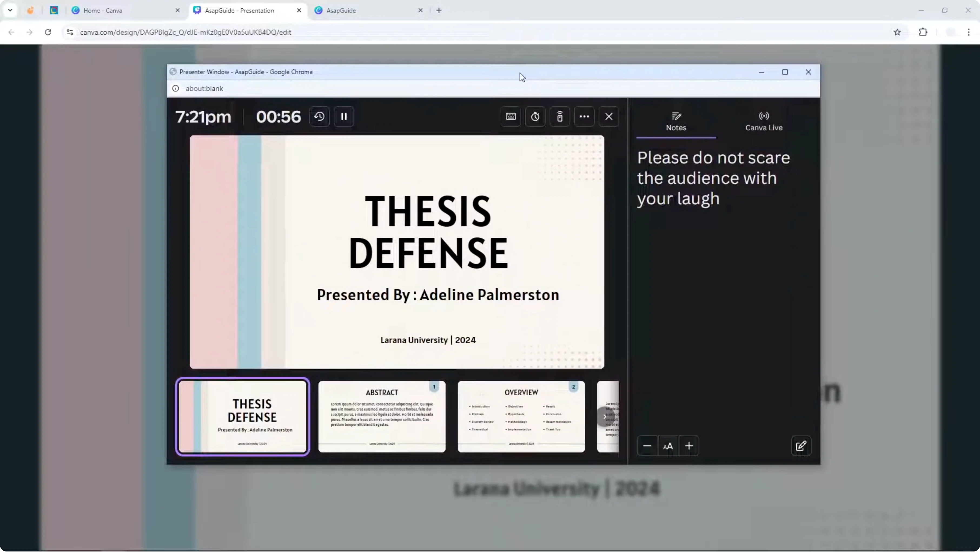This screenshot has width=980, height=552.
Task: Click the Presenter Window title bar text
Action: tap(246, 72)
